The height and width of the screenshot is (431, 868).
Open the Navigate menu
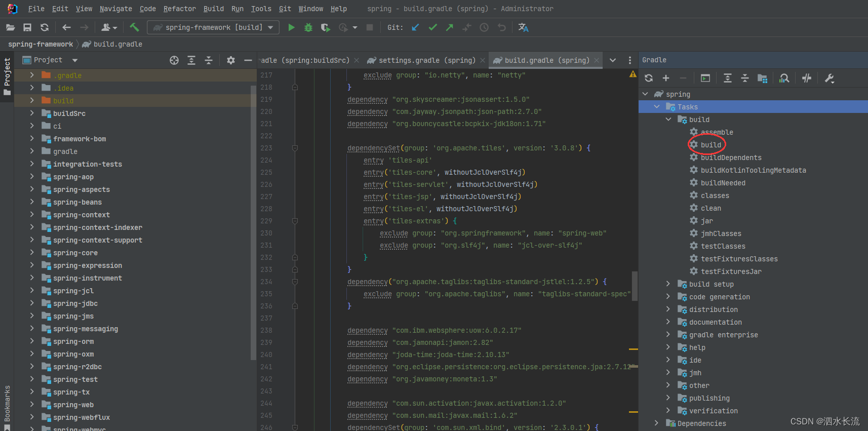coord(115,9)
